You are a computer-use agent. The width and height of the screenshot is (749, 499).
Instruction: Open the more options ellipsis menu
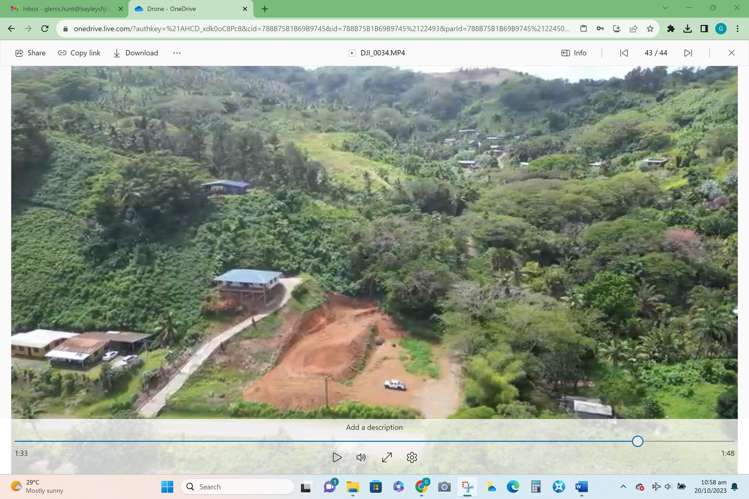tap(177, 53)
